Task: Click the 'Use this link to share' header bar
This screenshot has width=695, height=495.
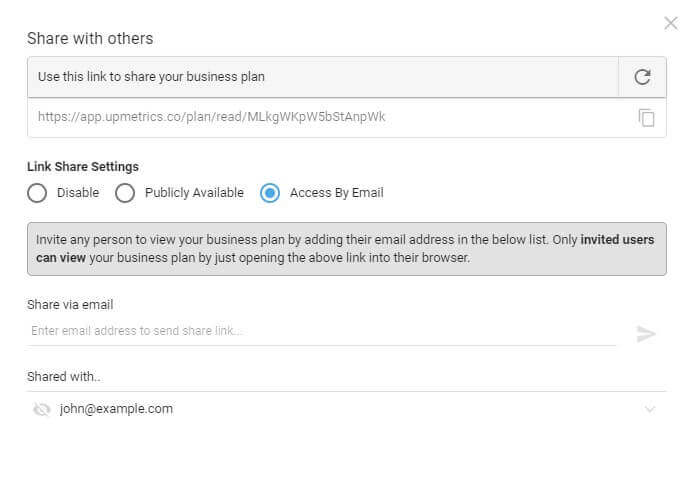Action: click(323, 77)
